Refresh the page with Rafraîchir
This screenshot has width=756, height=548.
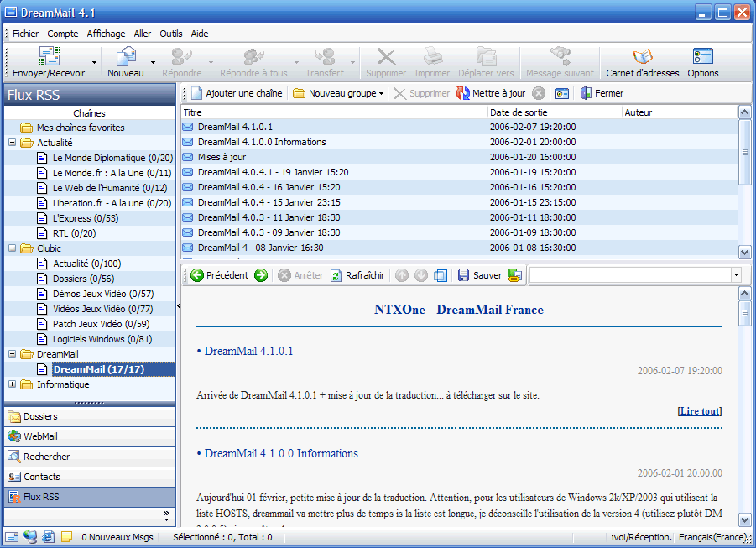click(357, 275)
